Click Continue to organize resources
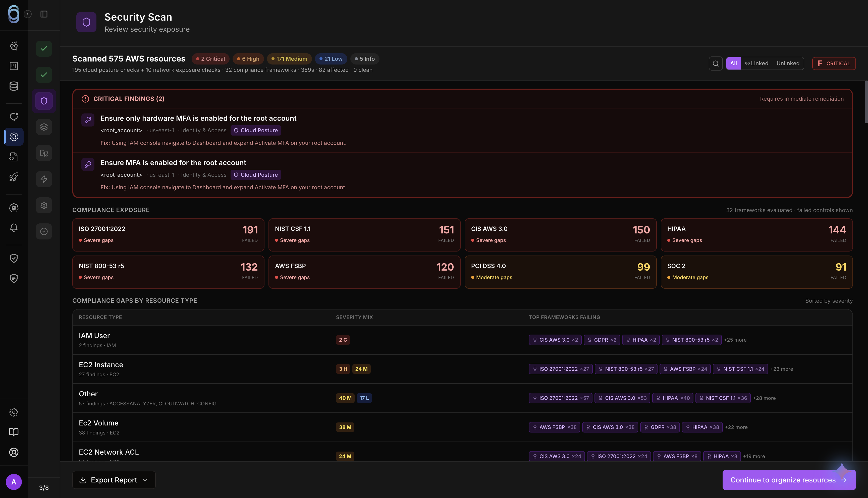Viewport: 868px width, 498px height. point(789,480)
